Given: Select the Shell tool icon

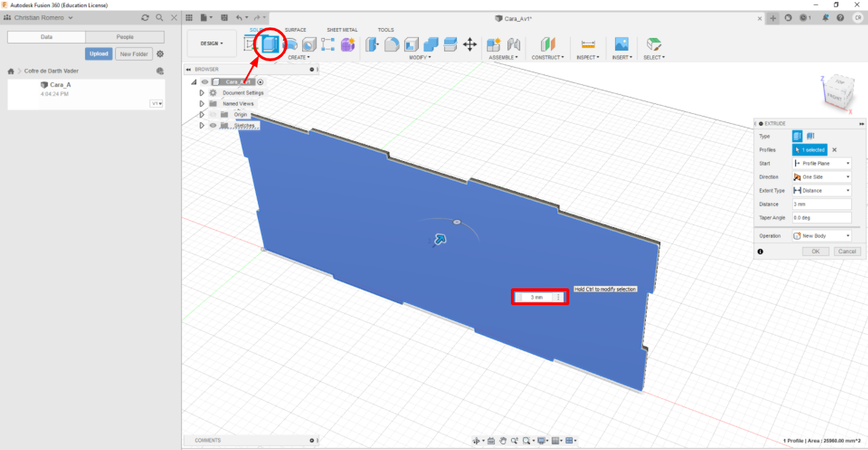Looking at the screenshot, I should (412, 44).
